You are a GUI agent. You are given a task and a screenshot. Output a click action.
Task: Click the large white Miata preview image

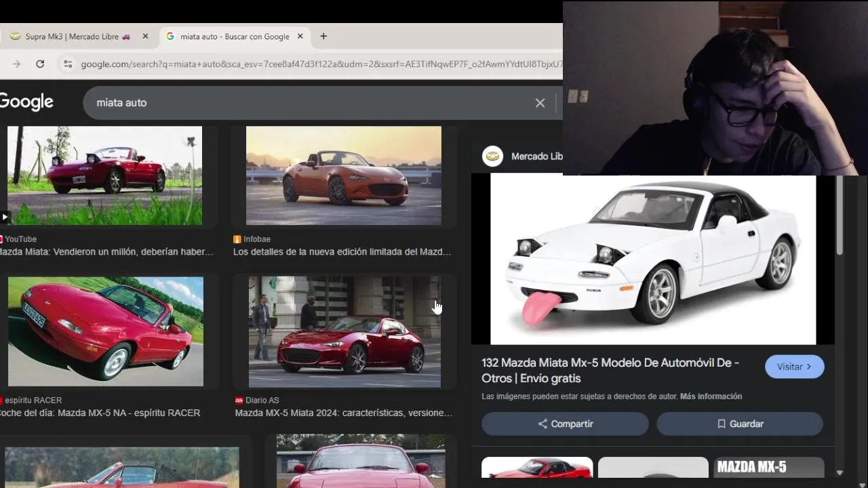[x=653, y=260]
